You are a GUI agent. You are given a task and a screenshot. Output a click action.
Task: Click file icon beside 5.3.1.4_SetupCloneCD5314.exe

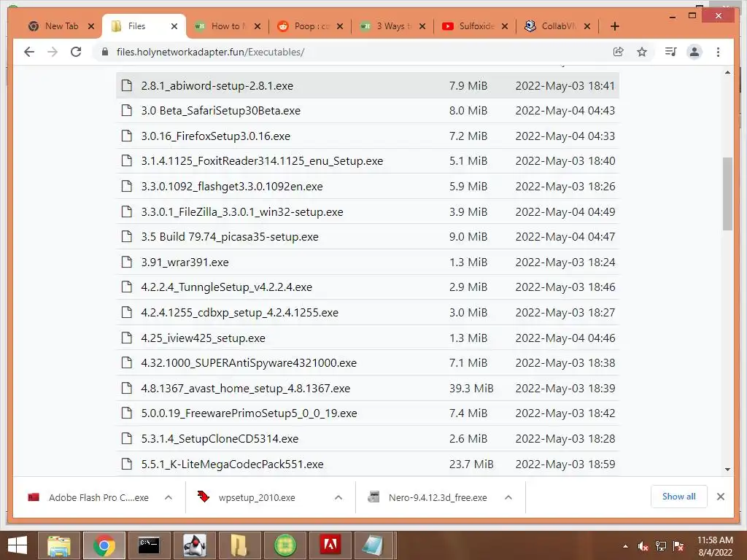(127, 438)
